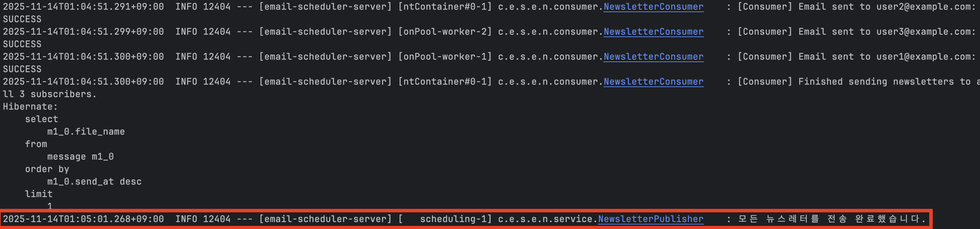Click the 'limit' SQL keyword
Viewport: 980px width, 229px height.
point(39,194)
